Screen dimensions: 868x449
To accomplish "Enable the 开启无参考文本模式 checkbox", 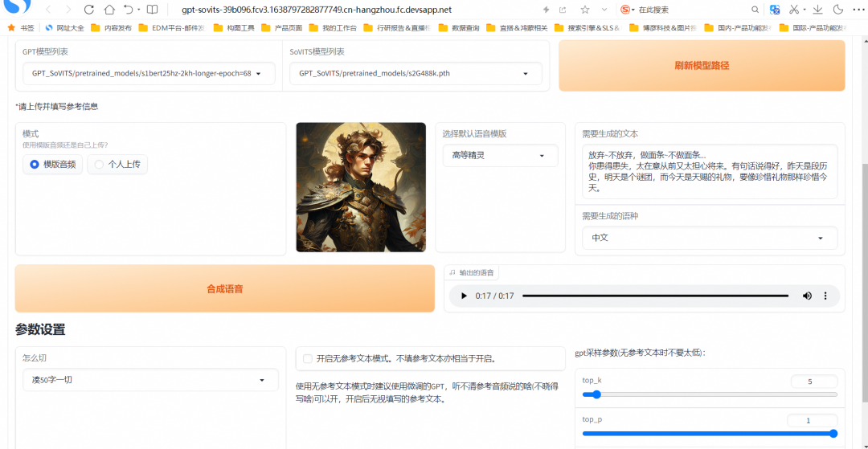I will click(x=308, y=359).
